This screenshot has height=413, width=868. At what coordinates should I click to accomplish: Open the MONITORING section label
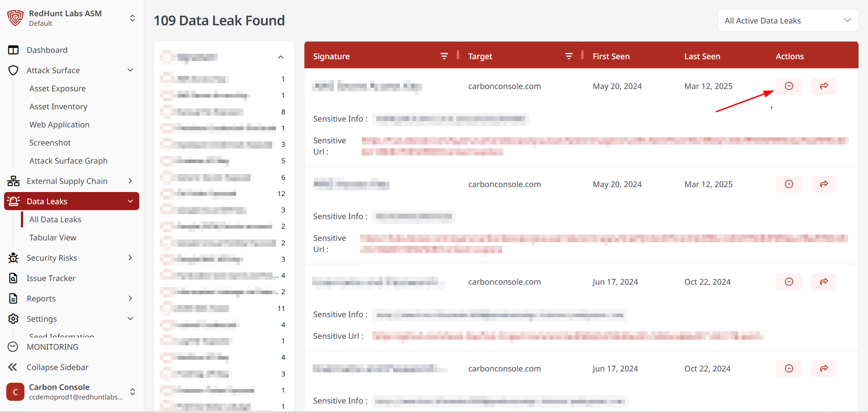coord(52,347)
